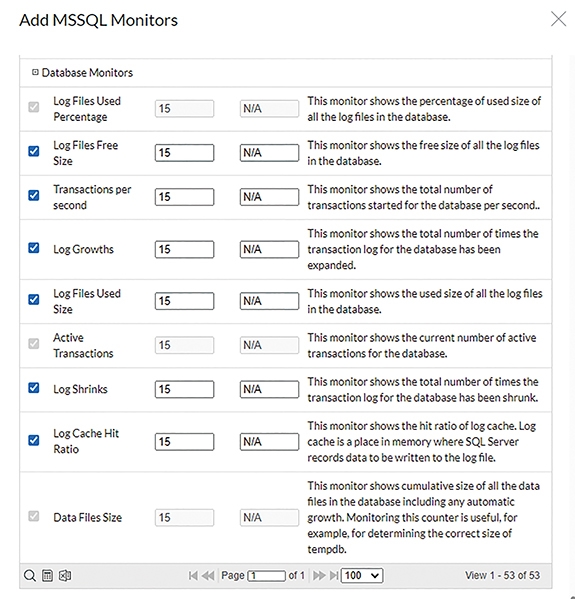Edit interval field for Log Cache Hit Ratio
The height and width of the screenshot is (599, 575).
[185, 442]
